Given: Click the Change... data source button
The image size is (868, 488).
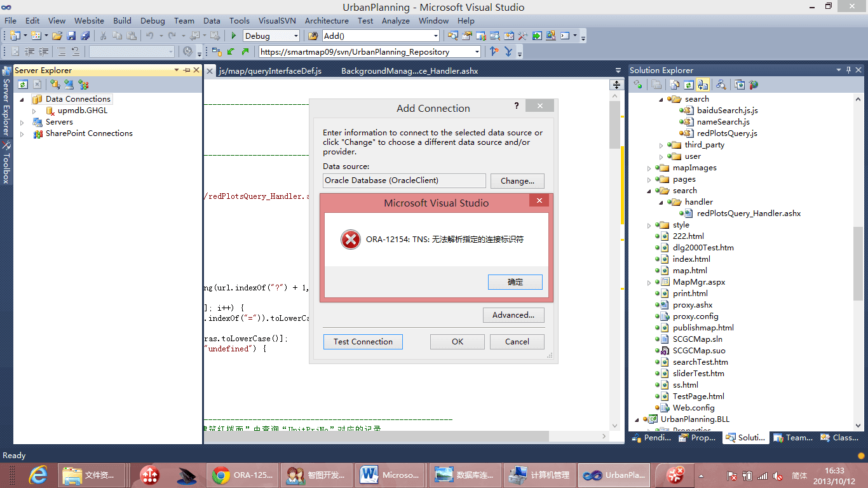Looking at the screenshot, I should click(x=517, y=180).
